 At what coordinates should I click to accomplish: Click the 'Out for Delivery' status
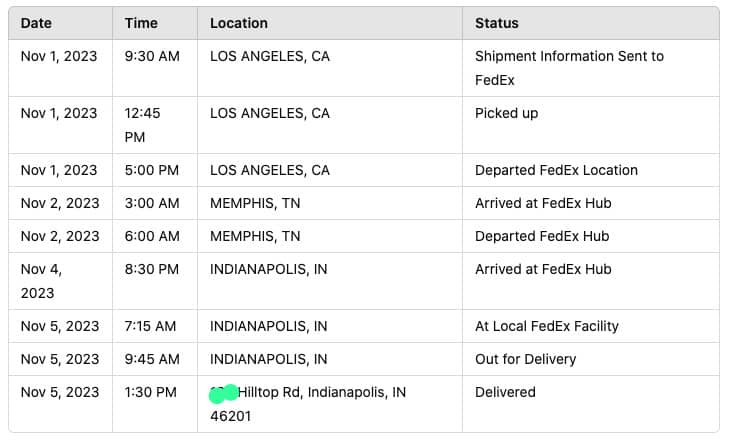click(525, 359)
